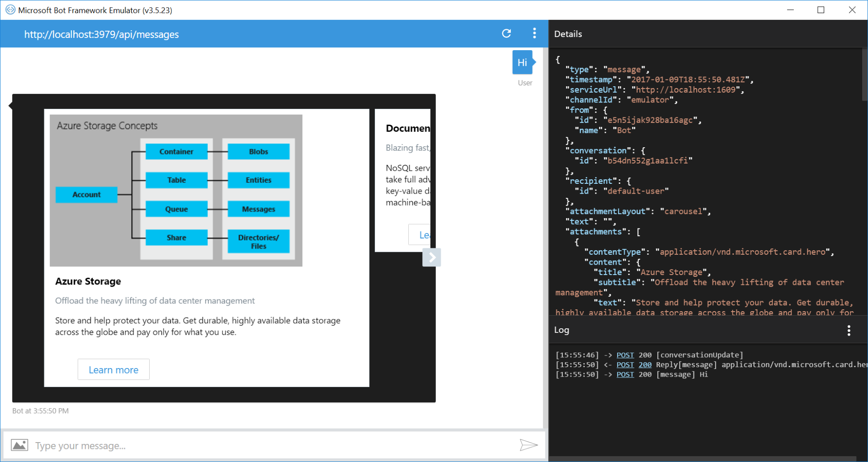The height and width of the screenshot is (462, 868).
Task: Click Learn more on Azure Storage card
Action: point(113,370)
